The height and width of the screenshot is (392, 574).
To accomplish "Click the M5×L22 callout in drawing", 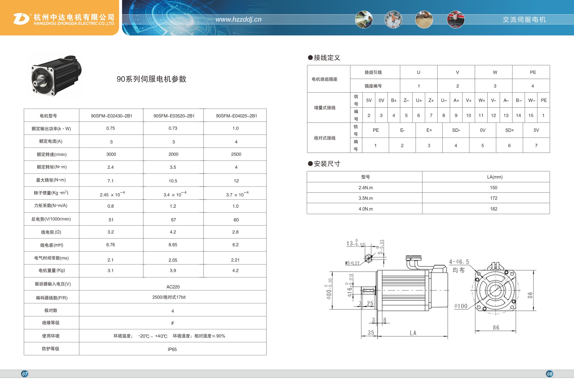I will pos(352,263).
